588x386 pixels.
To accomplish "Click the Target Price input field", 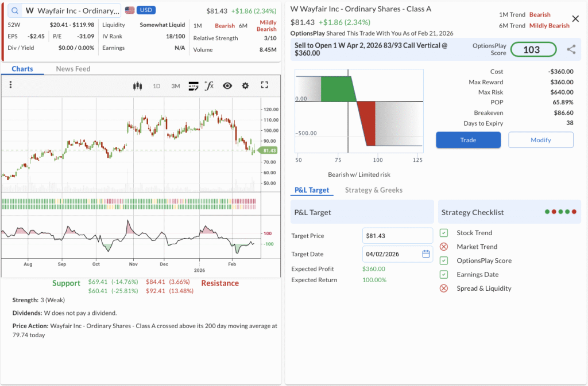I will [397, 236].
